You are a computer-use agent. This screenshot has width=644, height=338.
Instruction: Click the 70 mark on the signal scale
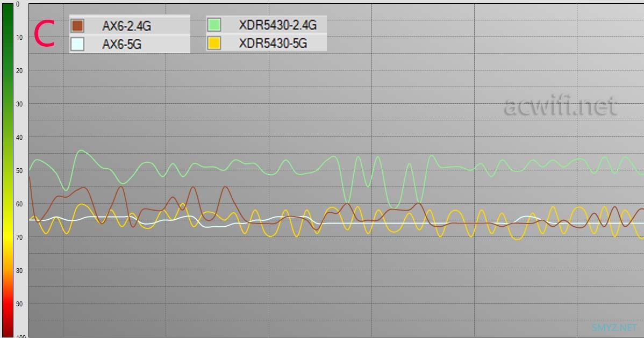pyautogui.click(x=19, y=237)
